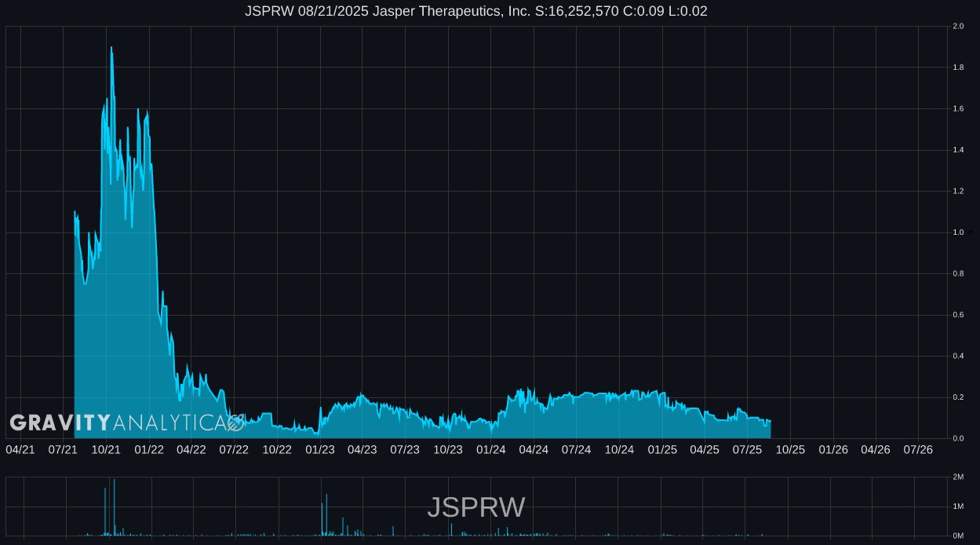Select the 04/21 date label on the x-axis
The width and height of the screenshot is (980, 545).
[20, 449]
